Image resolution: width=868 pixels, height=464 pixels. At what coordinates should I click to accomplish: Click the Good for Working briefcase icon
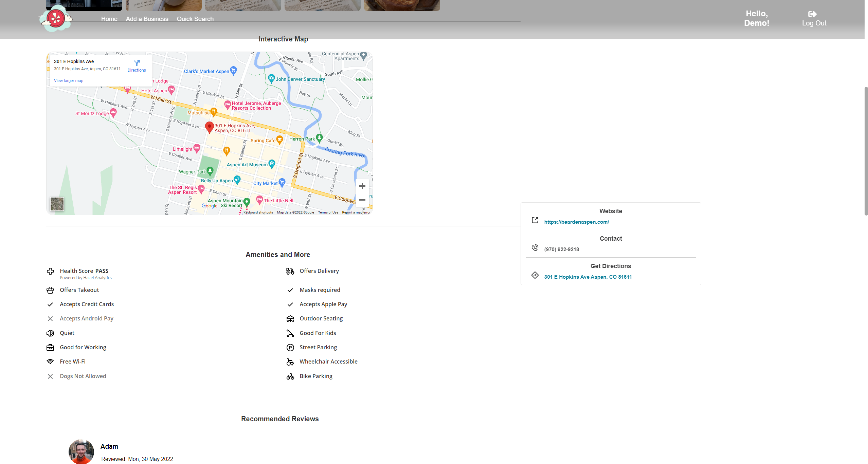50,348
